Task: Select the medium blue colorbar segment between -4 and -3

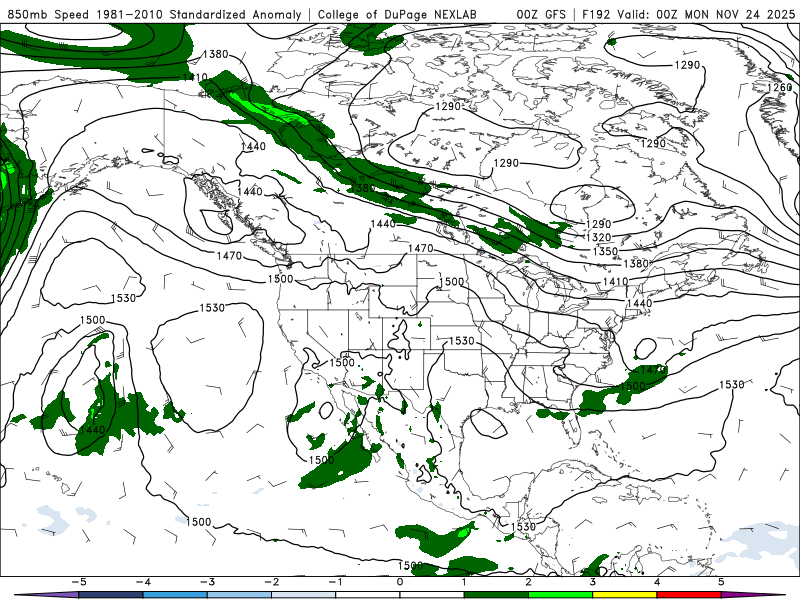Action: (x=175, y=595)
